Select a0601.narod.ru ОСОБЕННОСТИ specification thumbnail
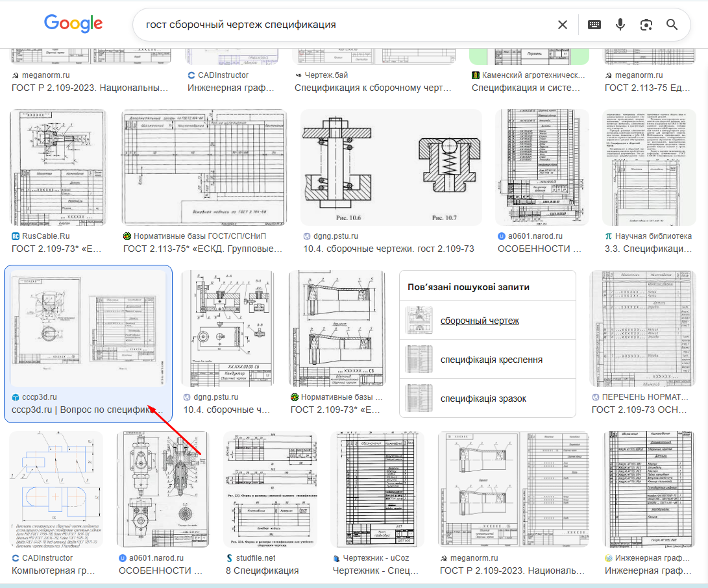 (543, 167)
